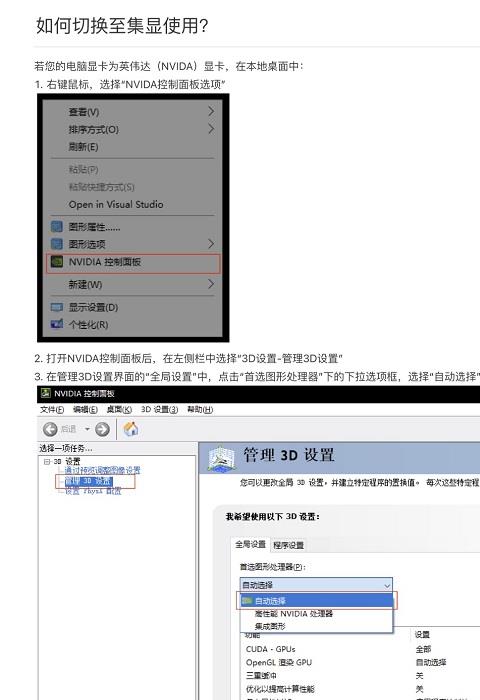Image resolution: width=480 pixels, height=700 pixels.
Task: Click the NVIDIA control panel title bar icon
Action: coord(46,393)
